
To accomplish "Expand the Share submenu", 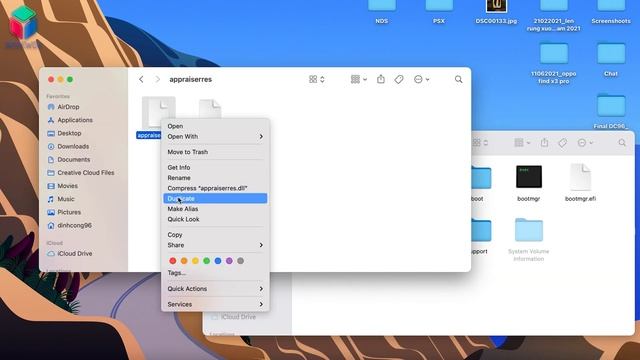I will [215, 245].
